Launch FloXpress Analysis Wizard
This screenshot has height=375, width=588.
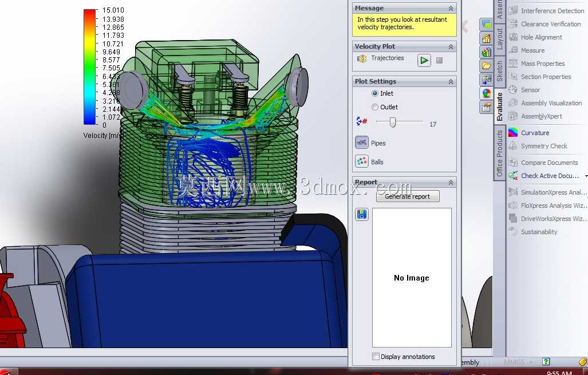[547, 206]
